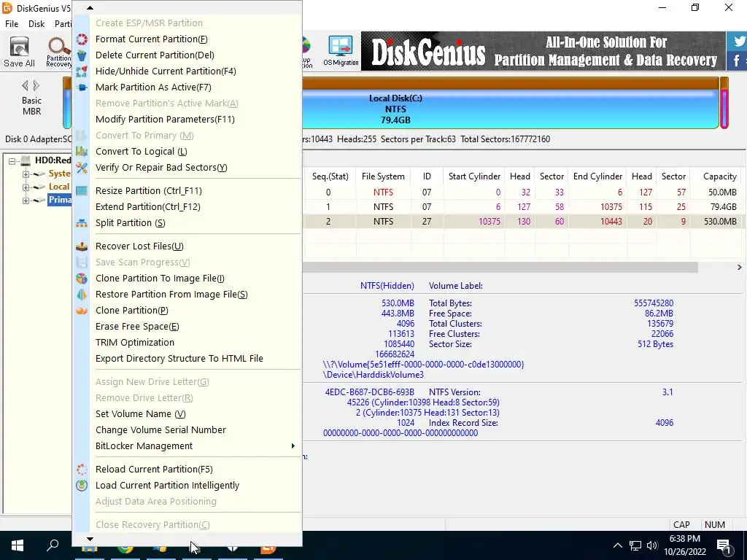Show hidden tray icons chevron
The height and width of the screenshot is (560, 747).
pos(617,545)
